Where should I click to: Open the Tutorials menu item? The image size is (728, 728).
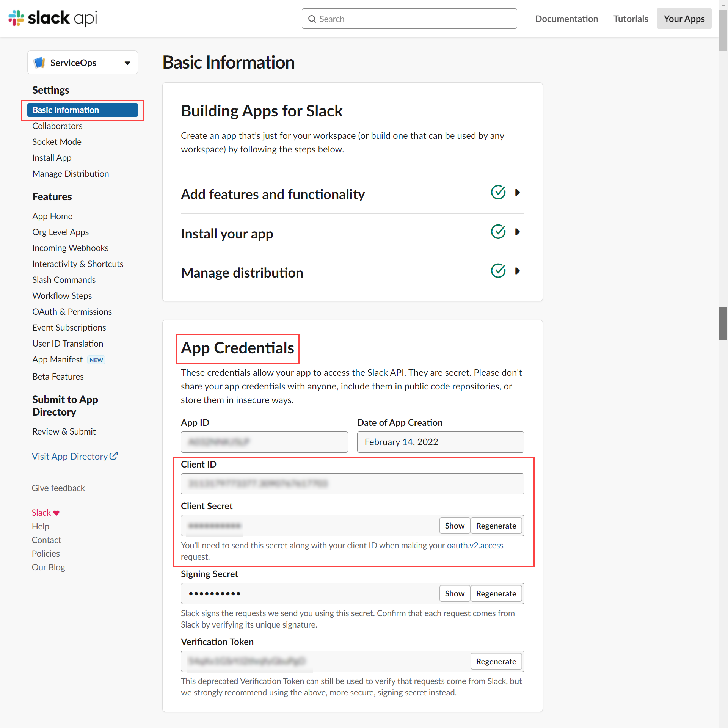pos(631,18)
